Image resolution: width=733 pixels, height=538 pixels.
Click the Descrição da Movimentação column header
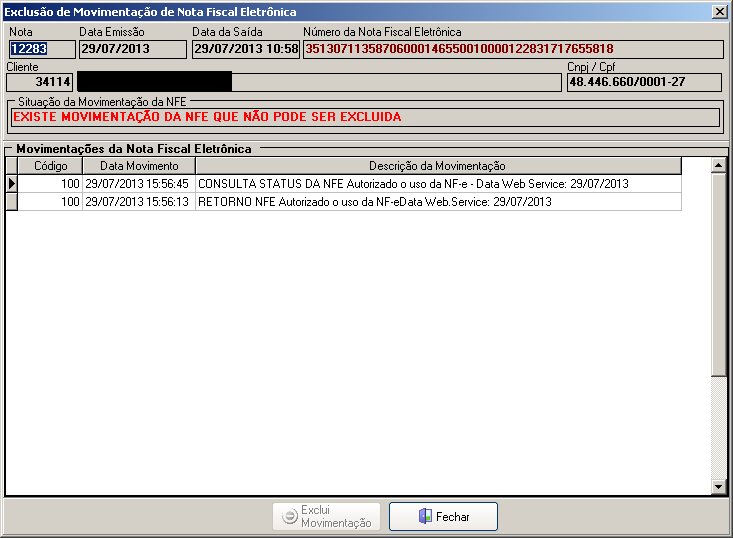[438, 166]
